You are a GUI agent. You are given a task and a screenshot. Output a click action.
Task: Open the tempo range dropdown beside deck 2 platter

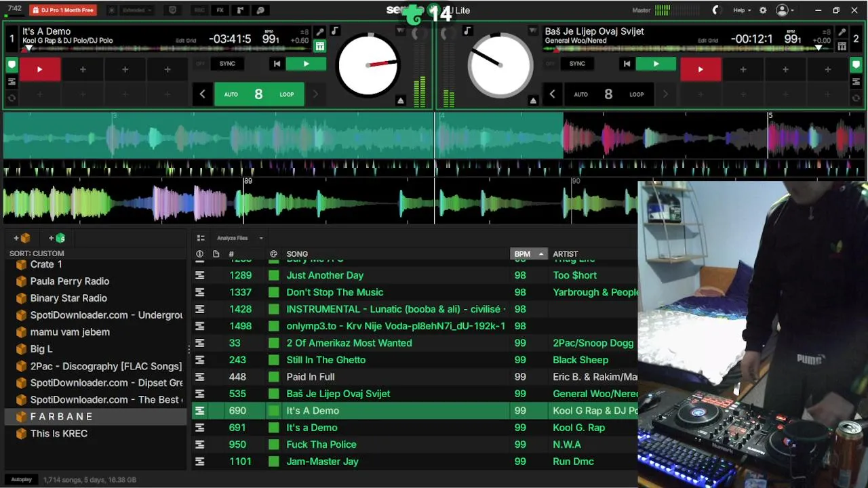coord(532,31)
